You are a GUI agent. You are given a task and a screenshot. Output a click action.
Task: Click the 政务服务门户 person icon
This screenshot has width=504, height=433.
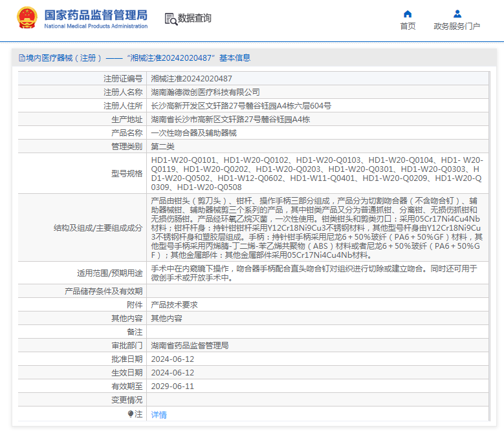pyautogui.click(x=457, y=14)
